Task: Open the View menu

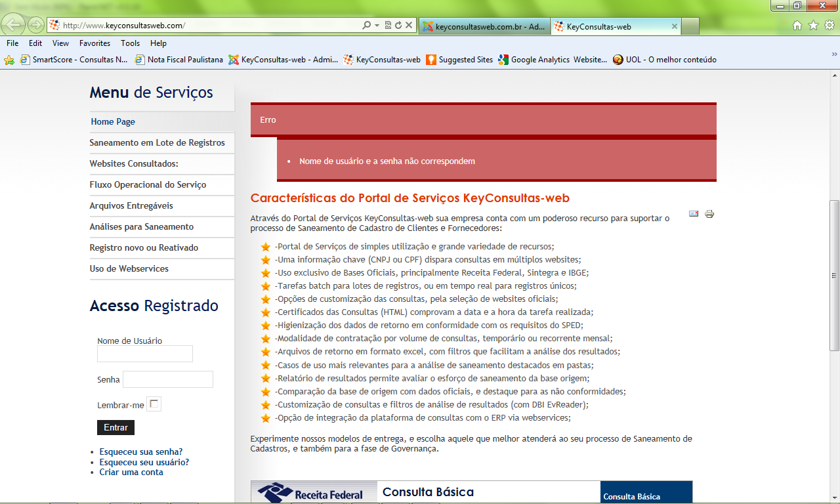Action: click(61, 43)
